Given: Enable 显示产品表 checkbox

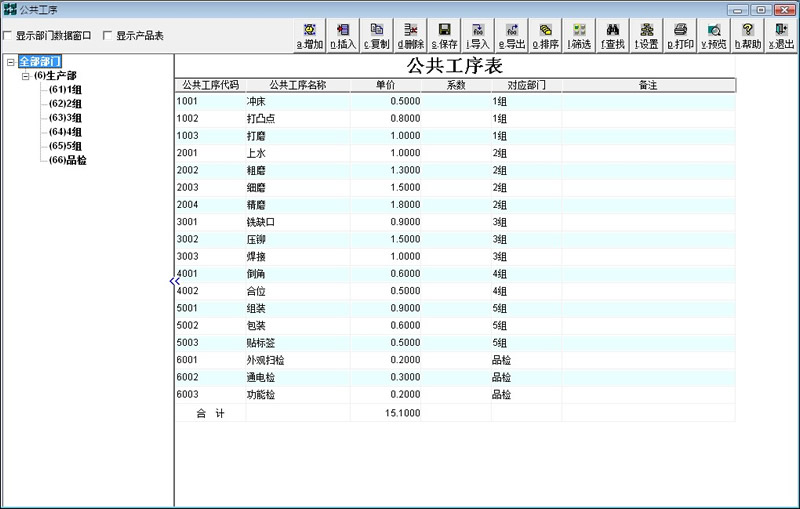Looking at the screenshot, I should click(x=107, y=35).
